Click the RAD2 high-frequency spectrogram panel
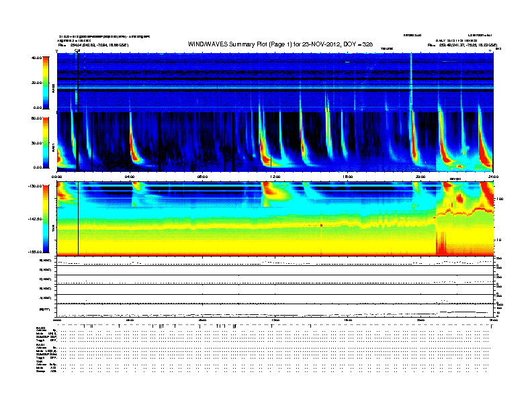The height and width of the screenshot is (411, 532). (275, 83)
